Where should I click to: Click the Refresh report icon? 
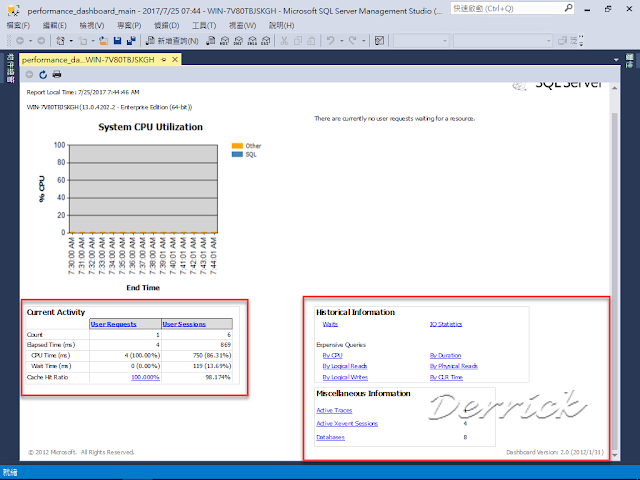point(43,74)
